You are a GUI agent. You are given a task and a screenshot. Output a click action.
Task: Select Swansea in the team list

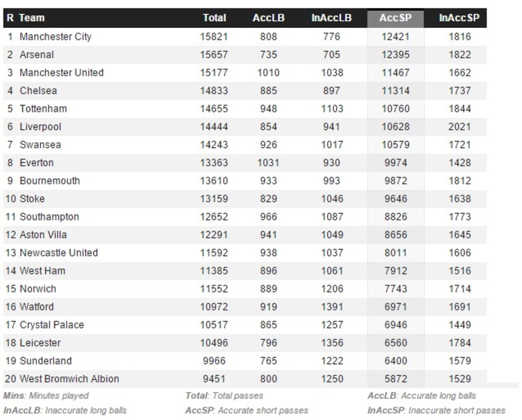pos(40,144)
